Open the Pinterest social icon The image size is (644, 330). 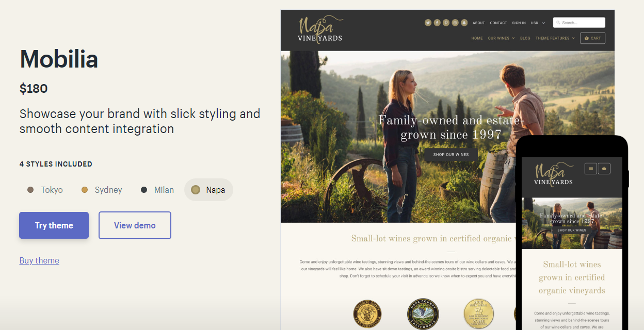[x=446, y=23]
